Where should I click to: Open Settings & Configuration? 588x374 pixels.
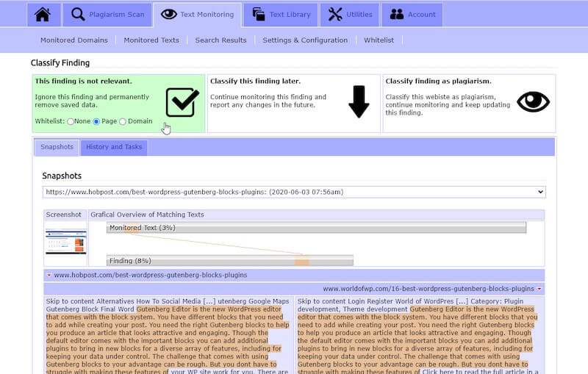(x=305, y=40)
